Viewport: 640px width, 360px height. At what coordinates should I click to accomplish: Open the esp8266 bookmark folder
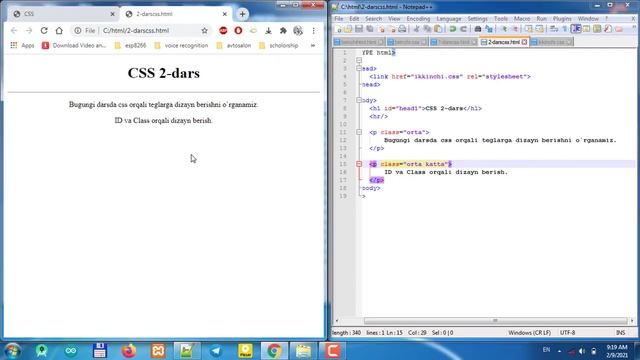click(x=130, y=45)
